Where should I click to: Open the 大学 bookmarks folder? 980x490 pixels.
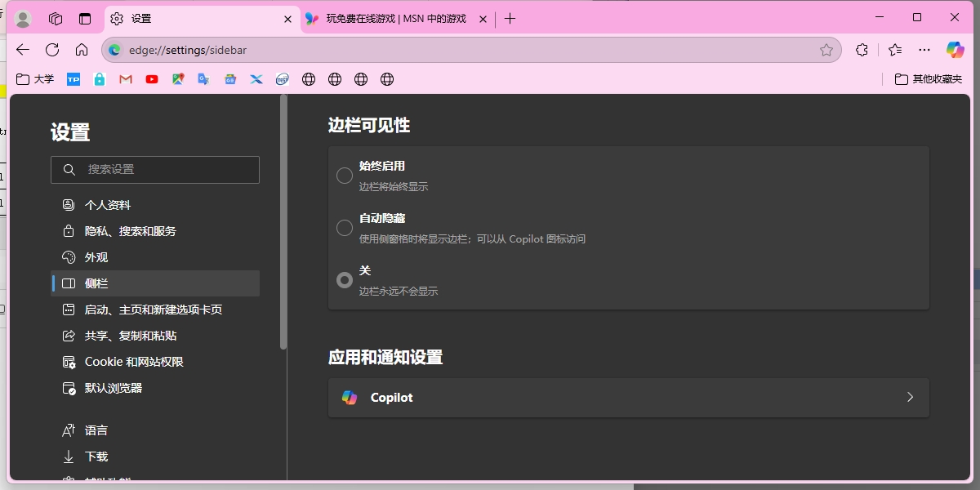click(x=36, y=79)
